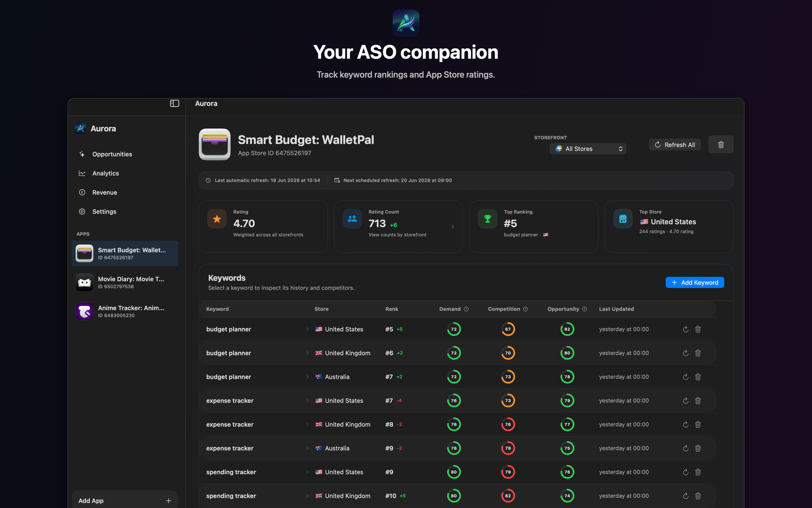This screenshot has width=812, height=508.
Task: Click the Add App button
Action: (x=125, y=500)
